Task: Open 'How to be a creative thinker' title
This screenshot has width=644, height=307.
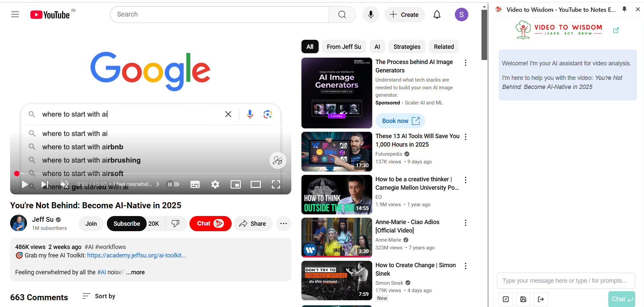Action: [417, 183]
